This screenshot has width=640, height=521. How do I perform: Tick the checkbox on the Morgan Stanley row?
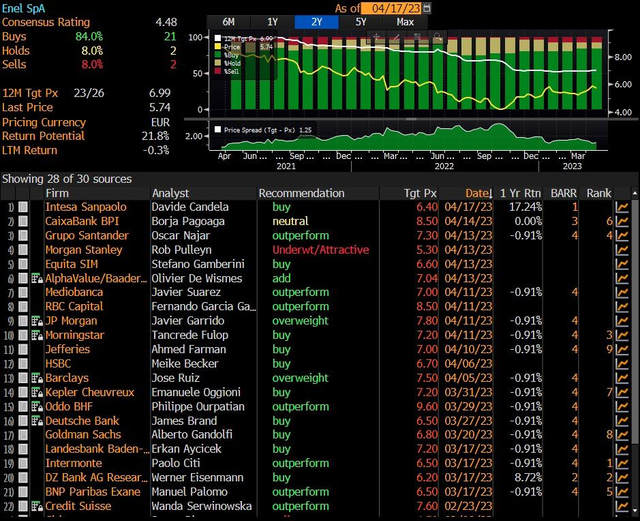click(23, 250)
